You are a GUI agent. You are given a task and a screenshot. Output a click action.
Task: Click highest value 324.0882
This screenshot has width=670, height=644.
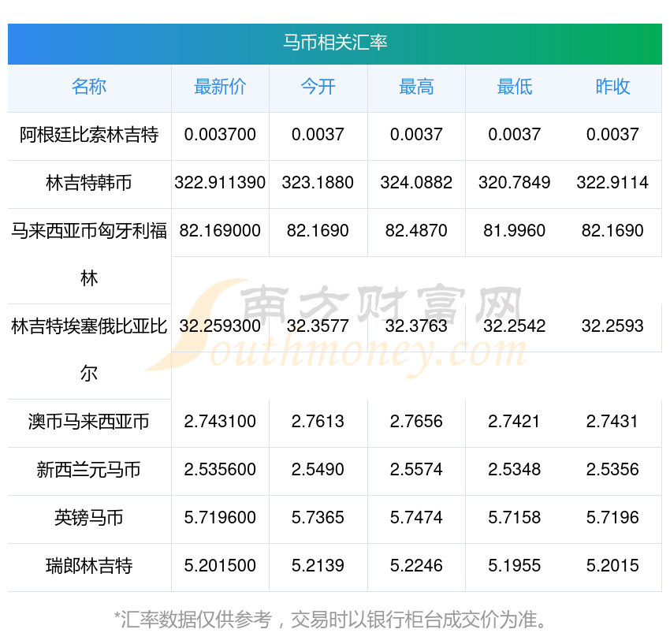click(416, 183)
